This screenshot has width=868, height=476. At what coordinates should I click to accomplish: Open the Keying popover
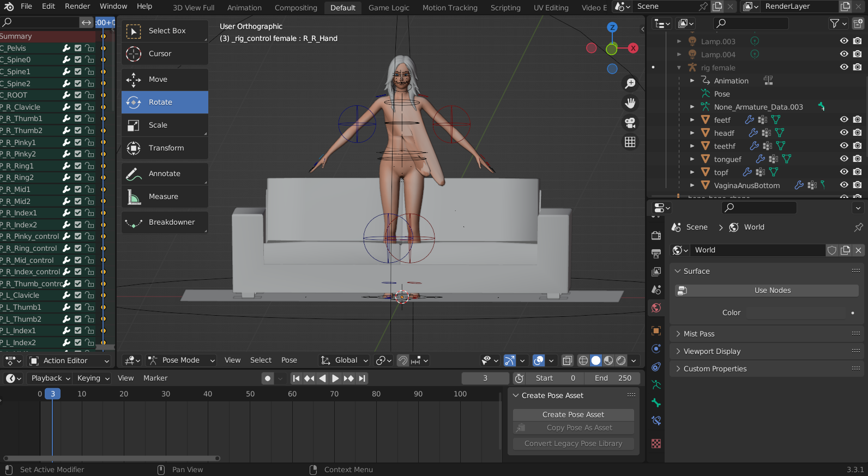point(93,378)
